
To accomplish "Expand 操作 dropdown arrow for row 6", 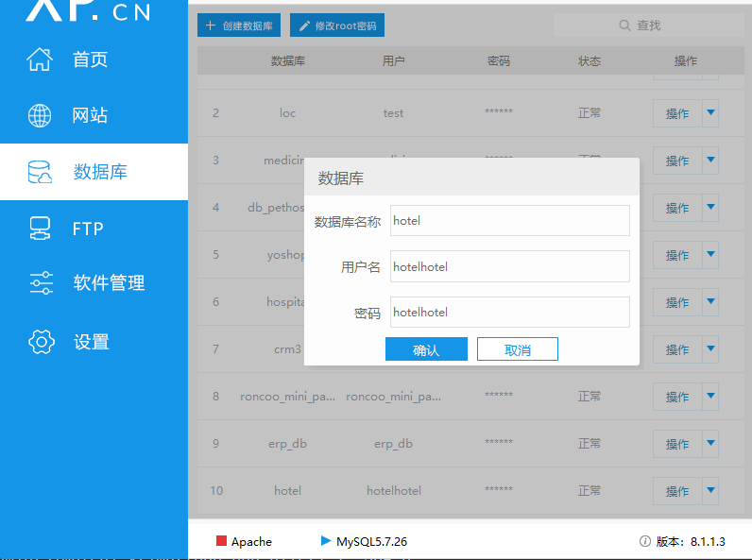I will [x=710, y=302].
